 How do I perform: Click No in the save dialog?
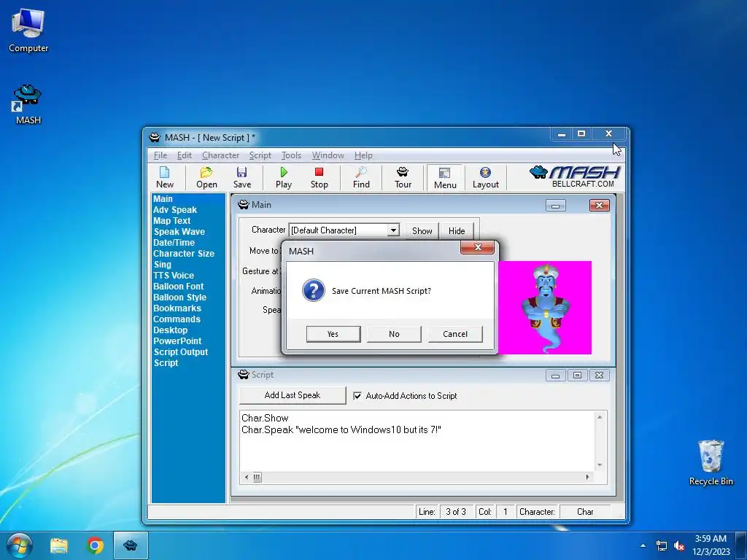tap(394, 334)
